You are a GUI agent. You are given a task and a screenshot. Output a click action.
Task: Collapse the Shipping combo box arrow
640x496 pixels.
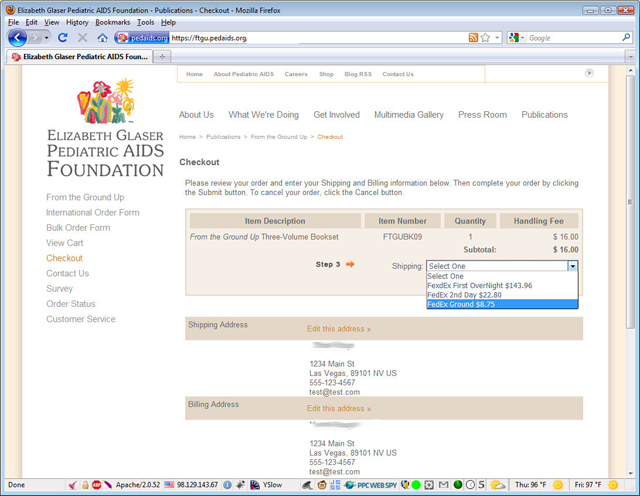tap(573, 266)
